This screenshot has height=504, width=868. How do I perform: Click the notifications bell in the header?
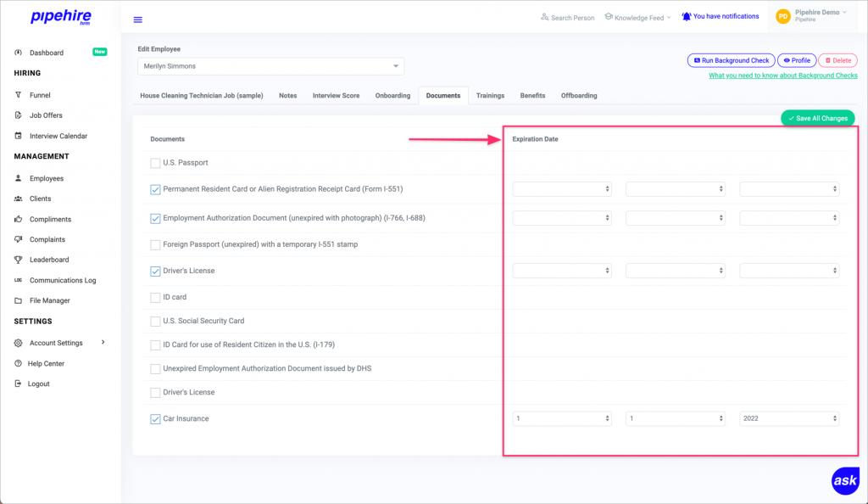685,15
